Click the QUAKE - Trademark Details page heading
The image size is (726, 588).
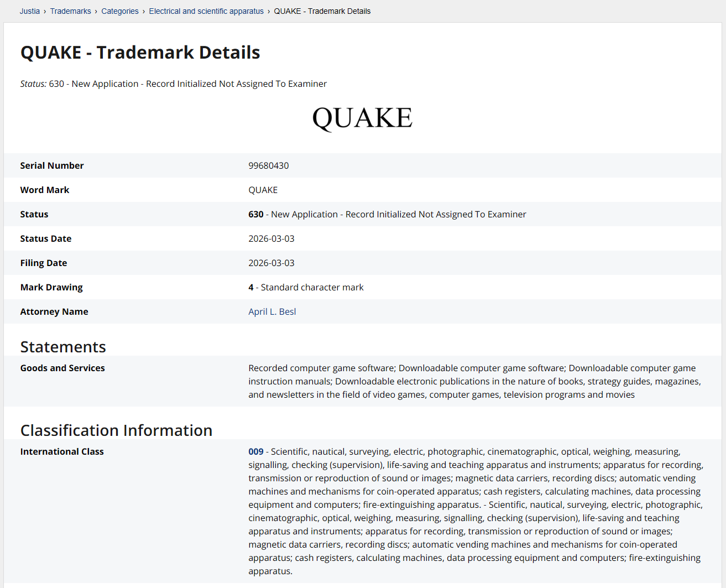point(140,53)
